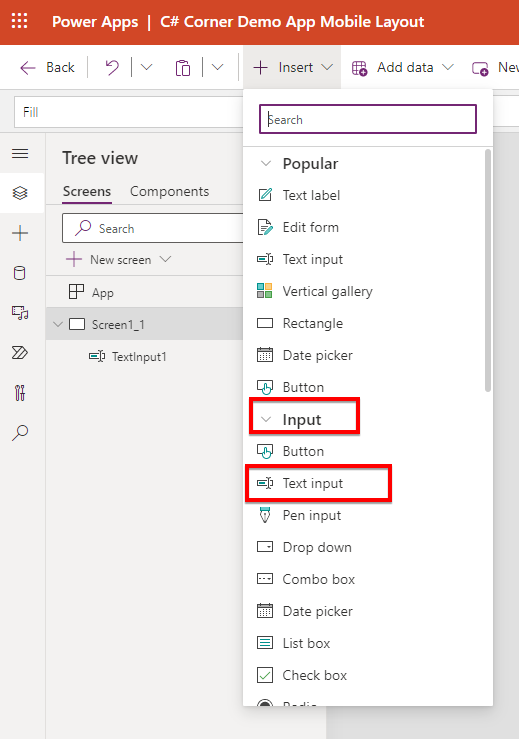The image size is (519, 739).
Task: Switch to the Components tab
Action: [169, 191]
